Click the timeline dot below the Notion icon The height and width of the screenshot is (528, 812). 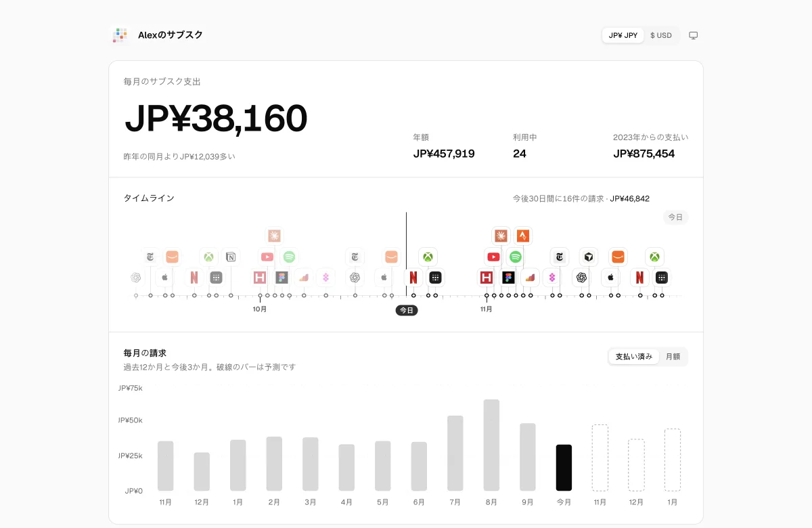(231, 296)
